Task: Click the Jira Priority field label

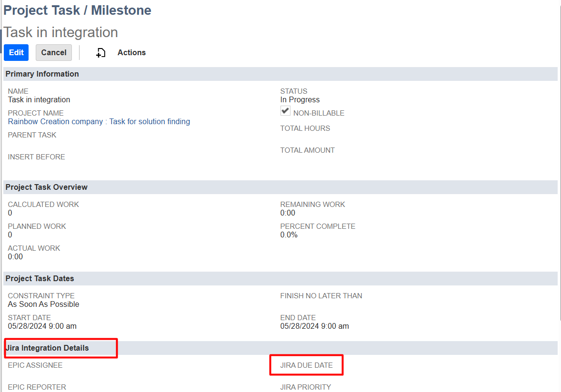Action: click(x=305, y=387)
